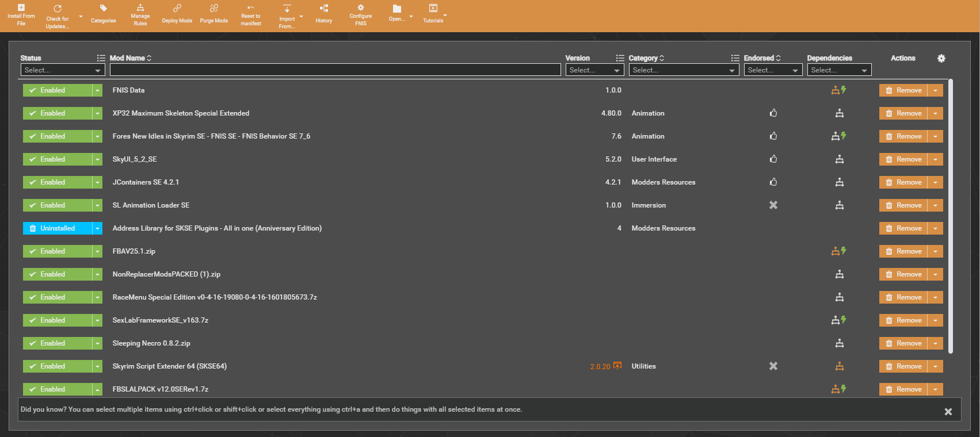Click the Deploy Mods icon

[x=177, y=9]
